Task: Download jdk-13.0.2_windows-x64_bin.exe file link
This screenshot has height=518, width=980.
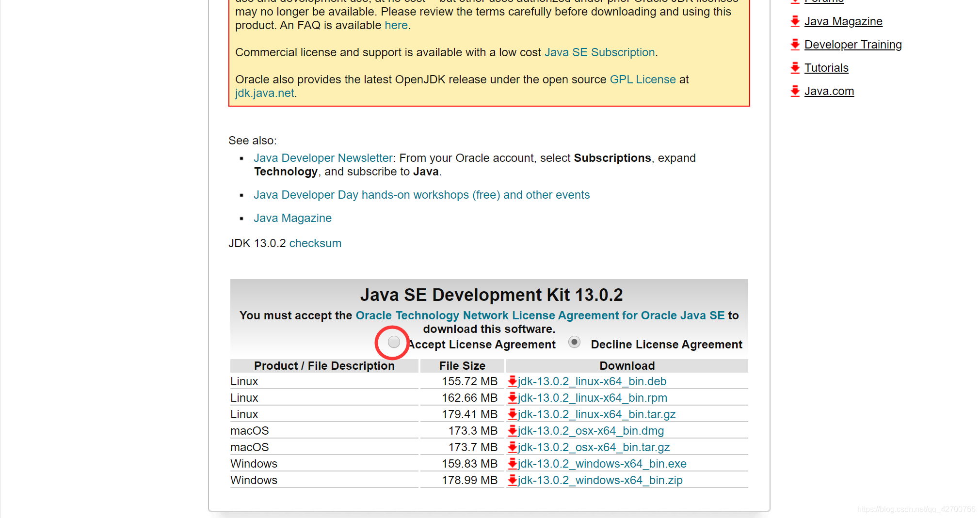Action: coord(602,464)
